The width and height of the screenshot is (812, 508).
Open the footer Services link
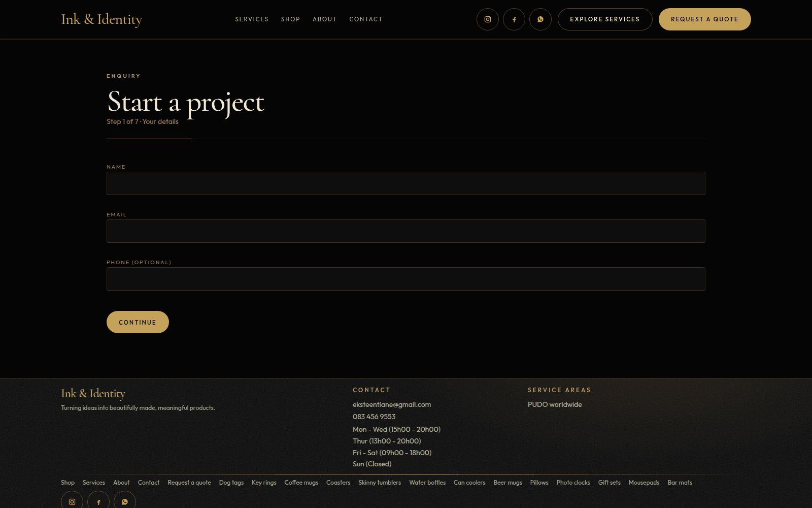[94, 483]
